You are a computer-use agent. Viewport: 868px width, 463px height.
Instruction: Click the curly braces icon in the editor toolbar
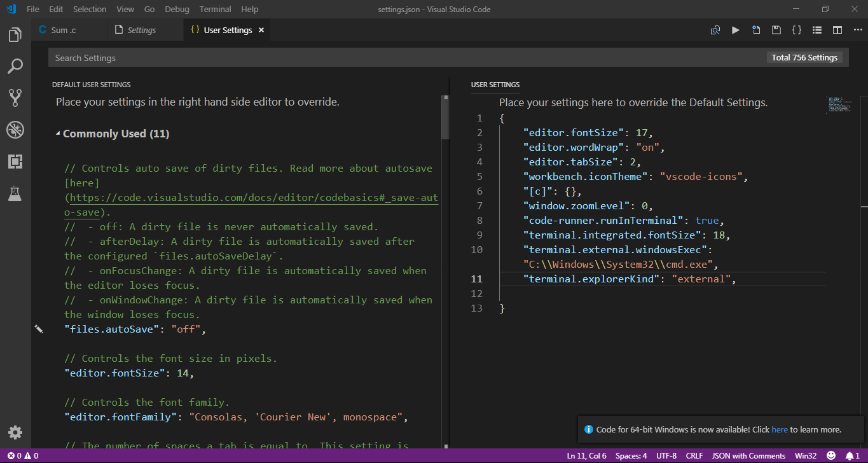click(x=797, y=30)
